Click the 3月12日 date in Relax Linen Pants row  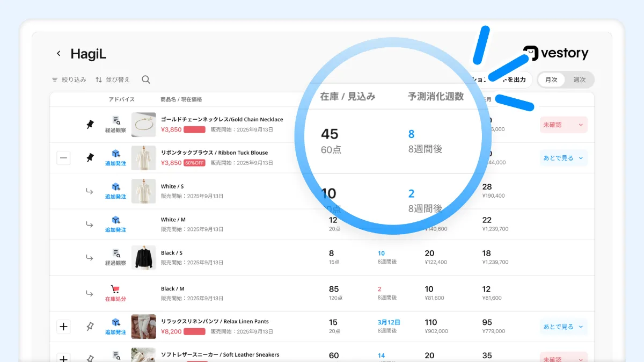(389, 322)
